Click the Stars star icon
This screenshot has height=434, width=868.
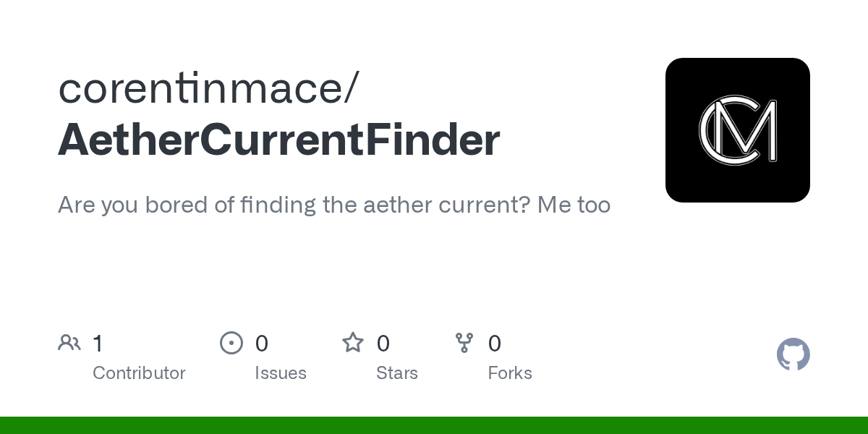pyautogui.click(x=353, y=343)
